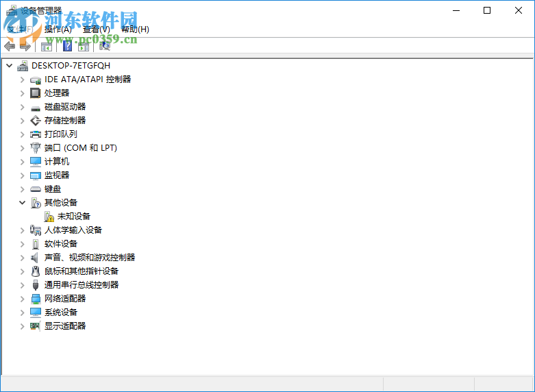The width and height of the screenshot is (535, 392).
Task: Click the 处理器 chip icon
Action: click(36, 93)
